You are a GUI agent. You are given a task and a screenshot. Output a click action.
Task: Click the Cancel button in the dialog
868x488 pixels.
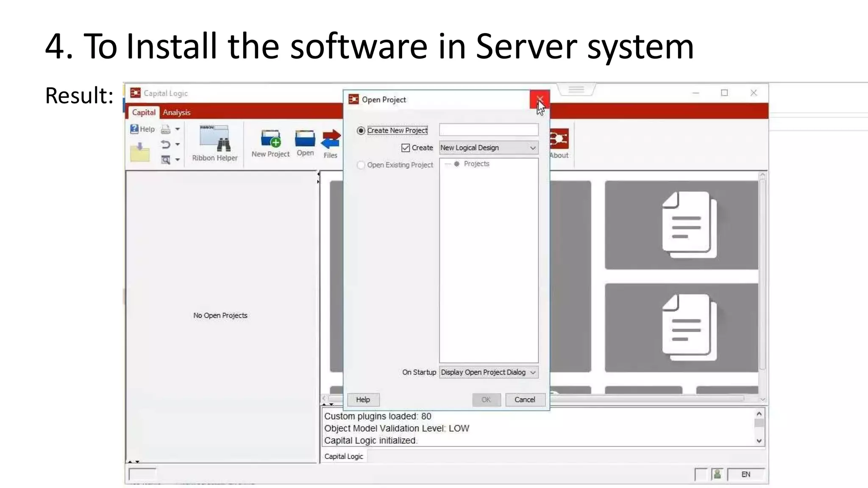point(525,399)
